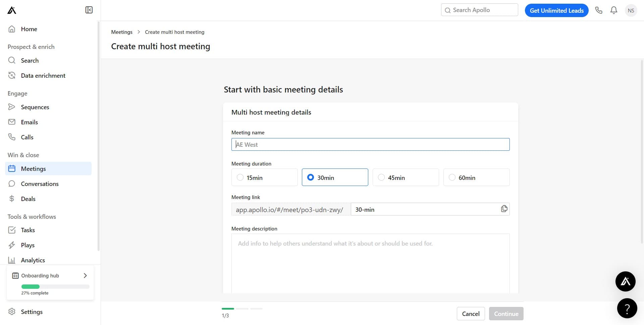Open the notifications bell
644x325 pixels.
613,10
